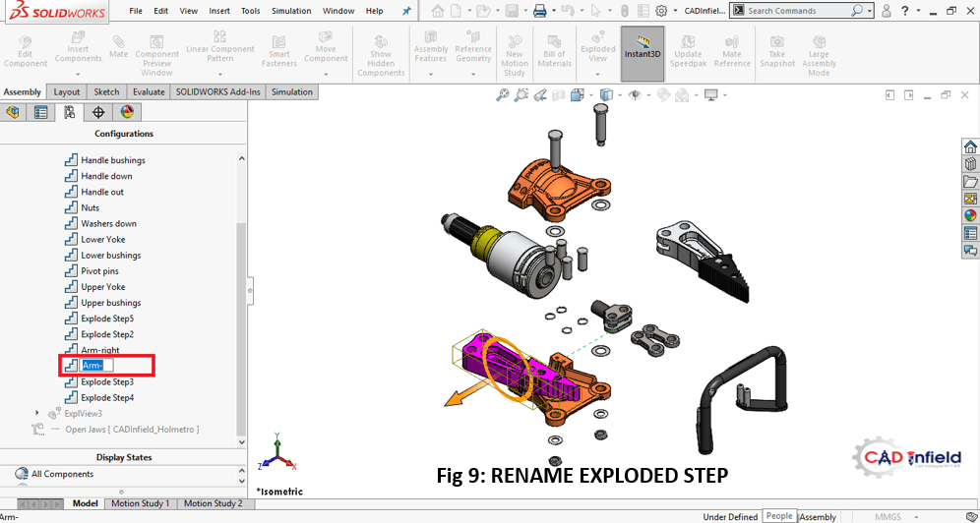Open ConfigurationManager panel tab

coord(70,112)
